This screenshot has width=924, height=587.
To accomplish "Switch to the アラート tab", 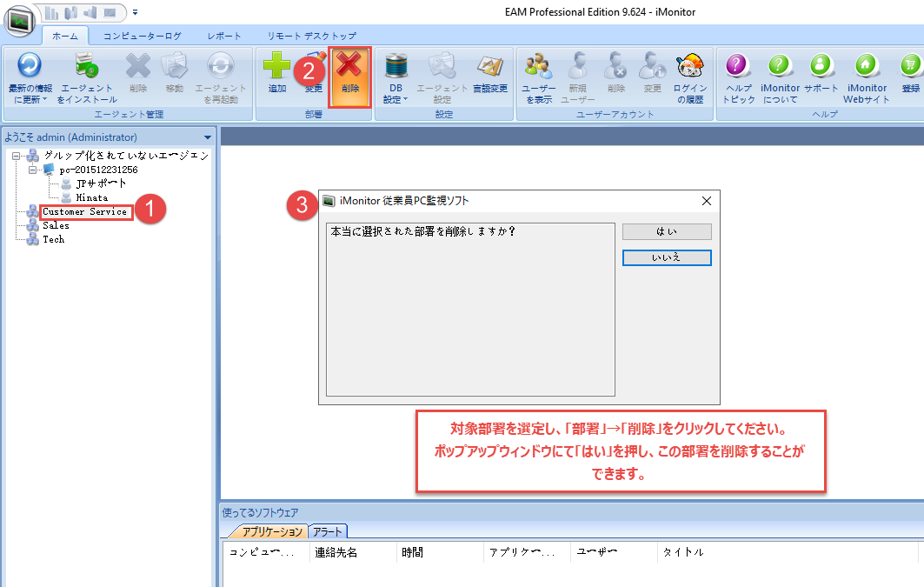I will click(x=328, y=531).
